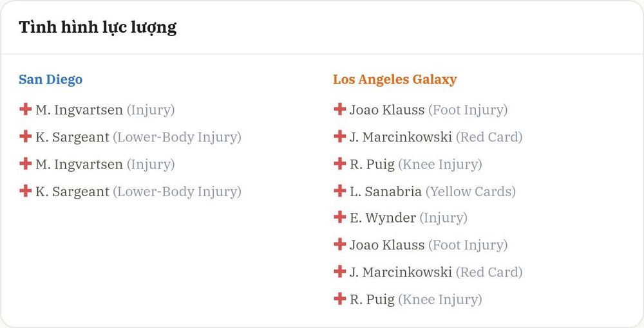Select the injury icon next to second M. Ingvartsen
This screenshot has width=644, height=328.
(26, 163)
